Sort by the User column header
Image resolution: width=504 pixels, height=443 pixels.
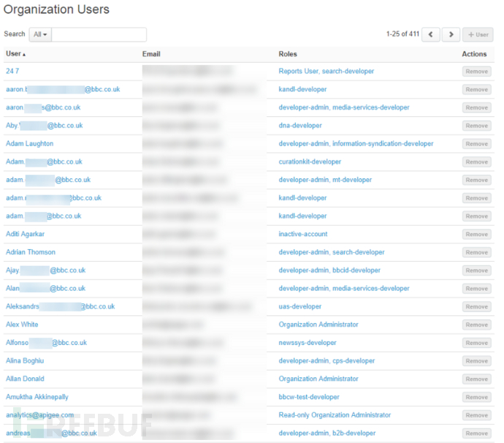coord(15,53)
